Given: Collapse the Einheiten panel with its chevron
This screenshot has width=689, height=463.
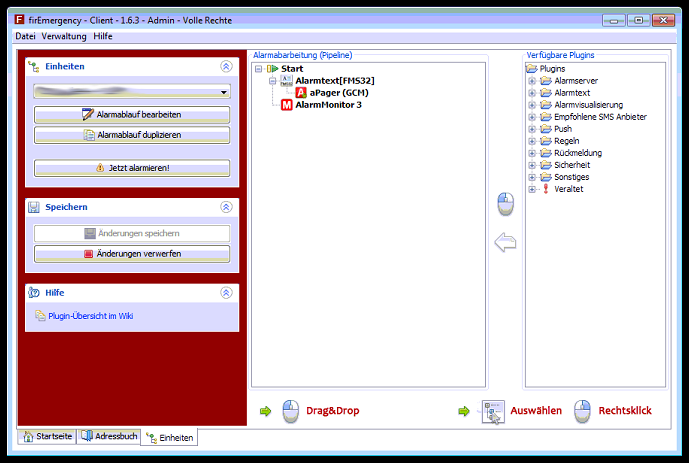Looking at the screenshot, I should click(226, 67).
